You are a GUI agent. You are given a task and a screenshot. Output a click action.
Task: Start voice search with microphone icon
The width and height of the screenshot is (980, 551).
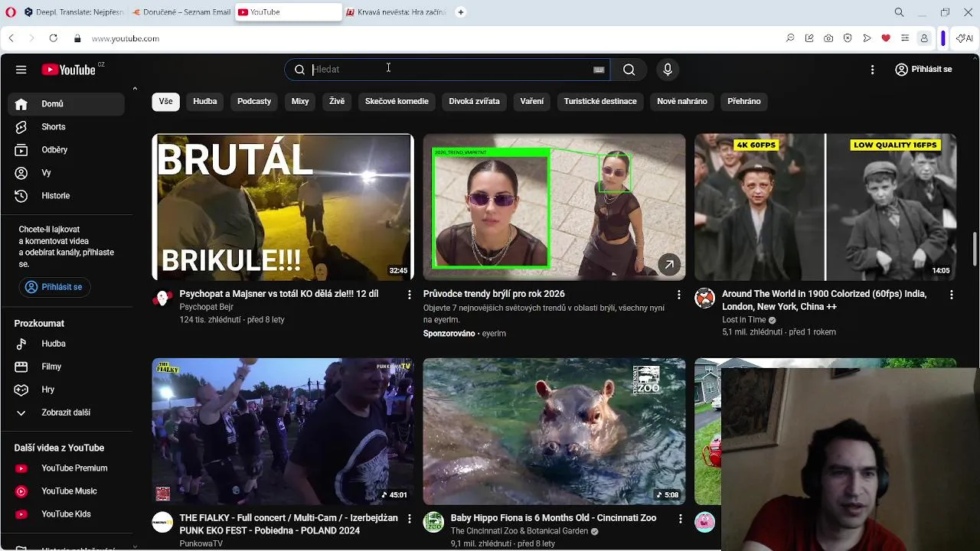[668, 70]
